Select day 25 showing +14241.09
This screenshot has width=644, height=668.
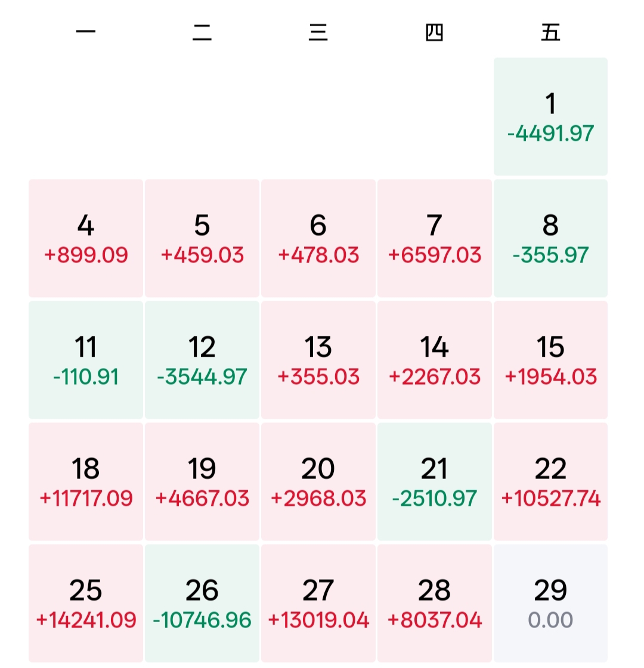(x=86, y=603)
